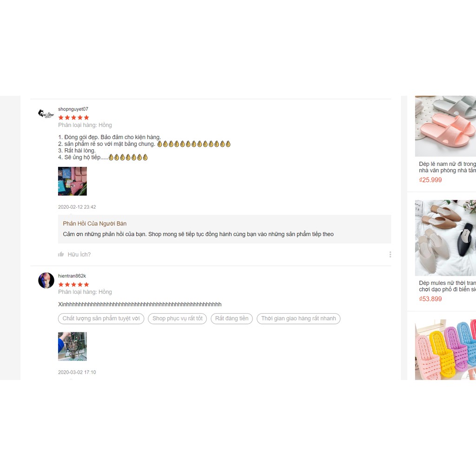476x476 pixels.
Task: Select the 'Shop phục vụ rất tốt' tag
Action: point(177,318)
